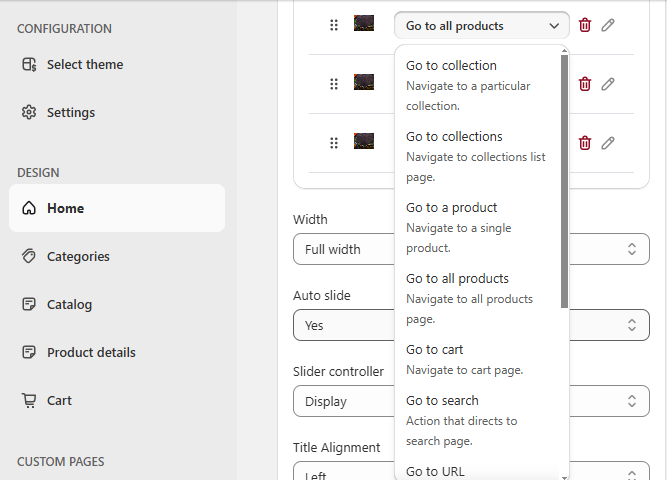Go to Categories design page
The image size is (667, 480).
point(117,256)
